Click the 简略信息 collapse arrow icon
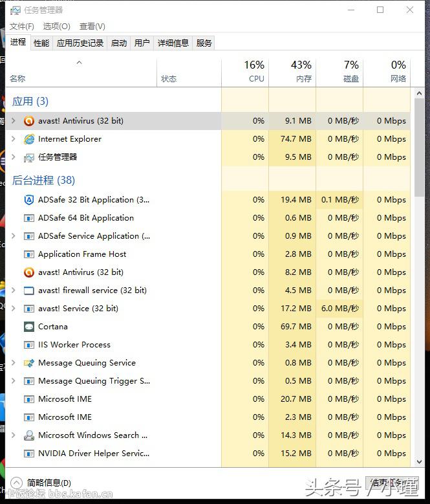The width and height of the screenshot is (430, 504). [x=16, y=483]
